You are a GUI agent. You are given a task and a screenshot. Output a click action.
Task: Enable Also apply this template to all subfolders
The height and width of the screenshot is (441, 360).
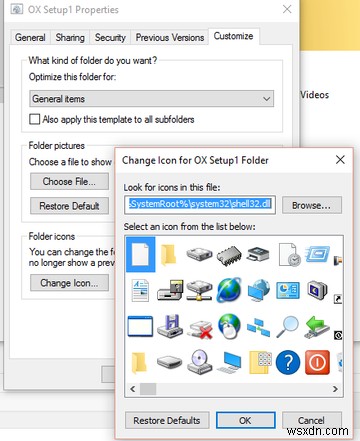(x=34, y=119)
